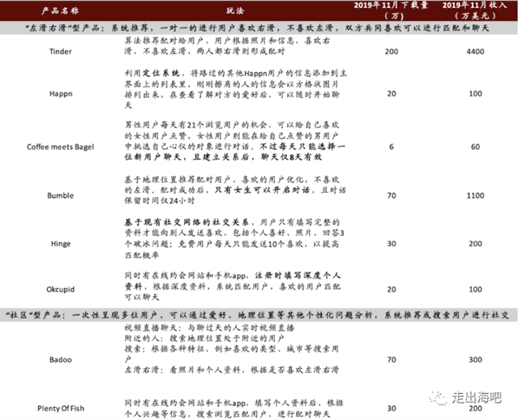This screenshot has width=519, height=420.
Task: Click the Badoo product name
Action: click(60, 359)
